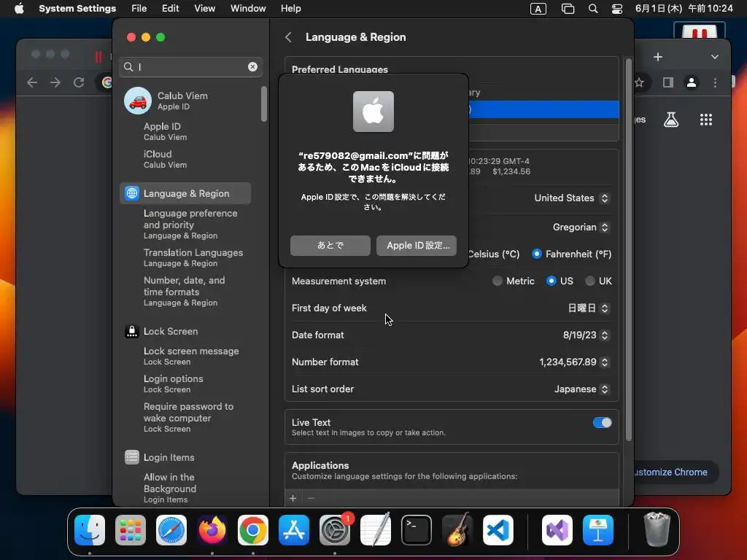Launch Firefox from the Dock

click(212, 530)
